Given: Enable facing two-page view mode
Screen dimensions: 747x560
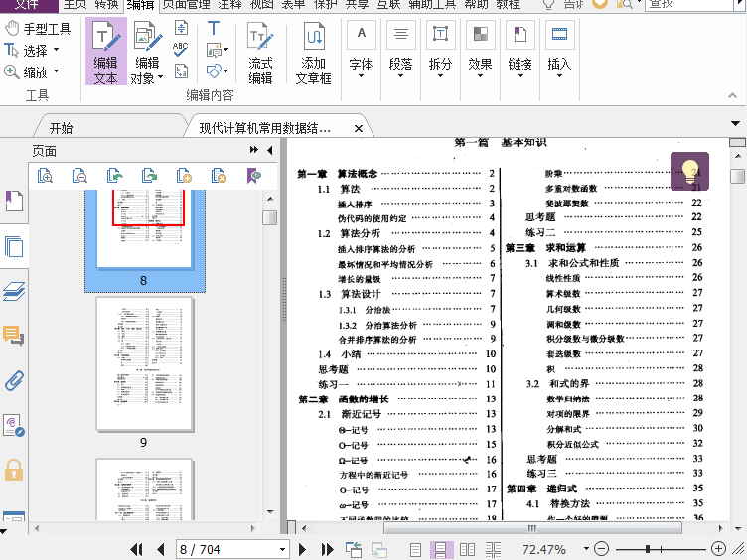Looking at the screenshot, I should (467, 550).
